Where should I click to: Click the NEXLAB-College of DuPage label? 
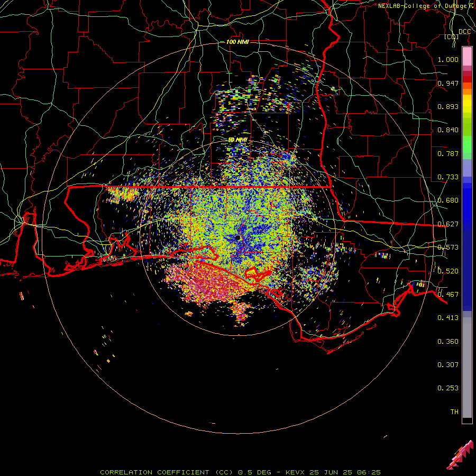click(426, 6)
